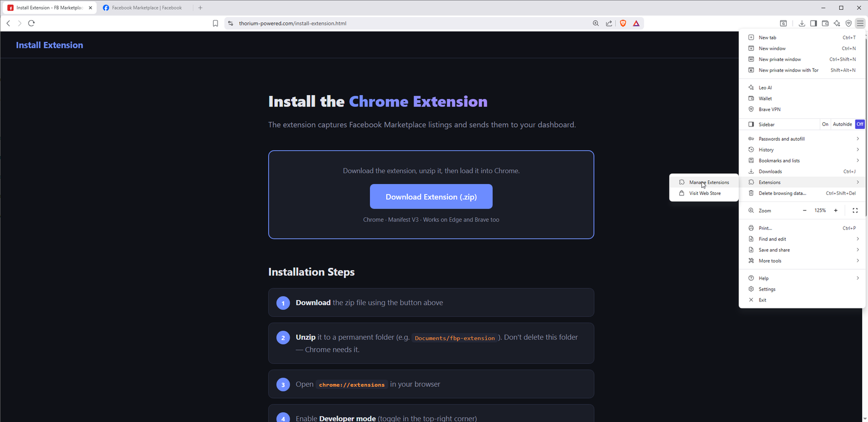Click the browser back arrow
Image resolution: width=868 pixels, height=422 pixels.
click(x=8, y=23)
